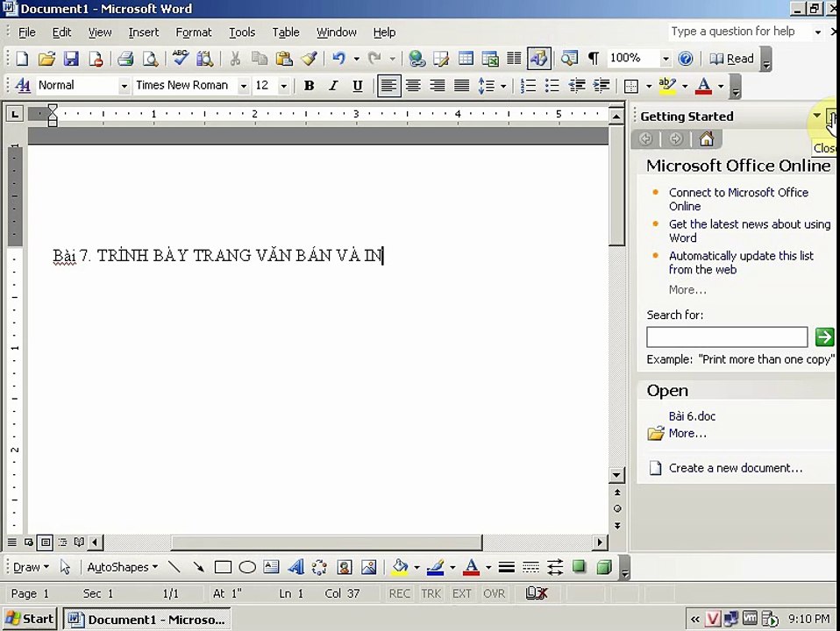Increase indent of the paragraph
The height and width of the screenshot is (631, 840).
(602, 86)
